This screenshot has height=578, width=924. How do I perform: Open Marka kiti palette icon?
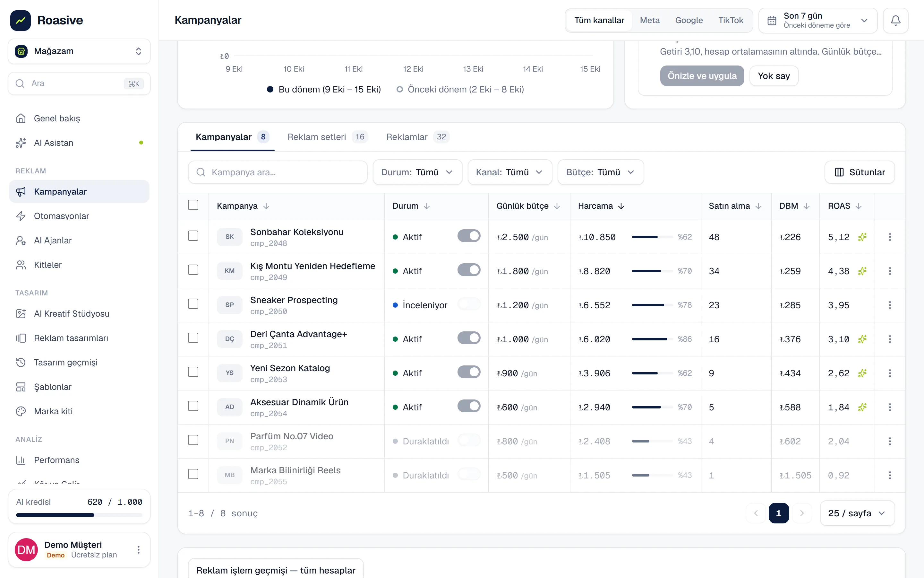click(21, 411)
